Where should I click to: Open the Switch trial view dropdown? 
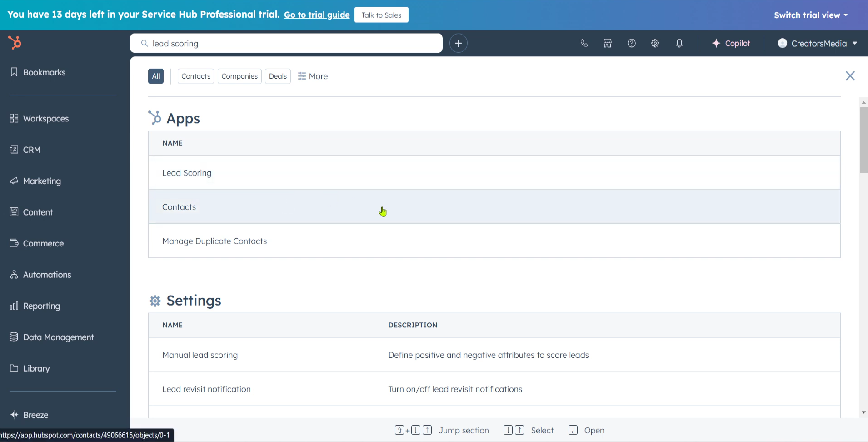point(811,15)
